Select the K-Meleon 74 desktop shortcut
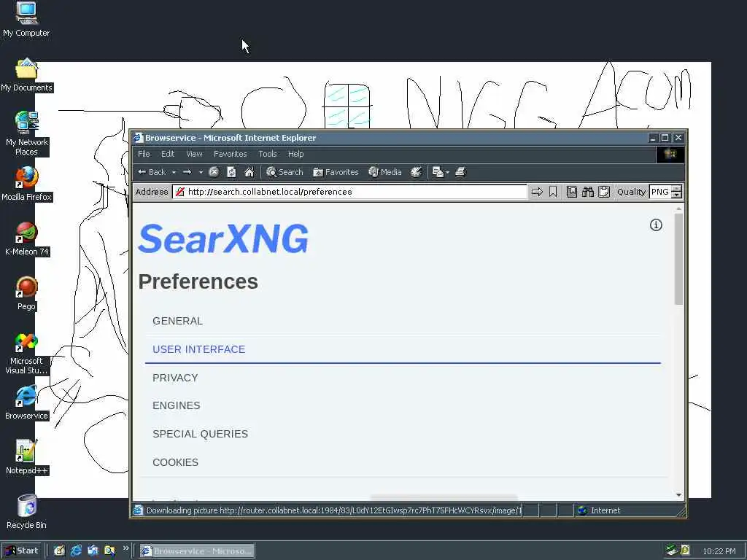Screen dimensions: 747x560 click(27, 239)
